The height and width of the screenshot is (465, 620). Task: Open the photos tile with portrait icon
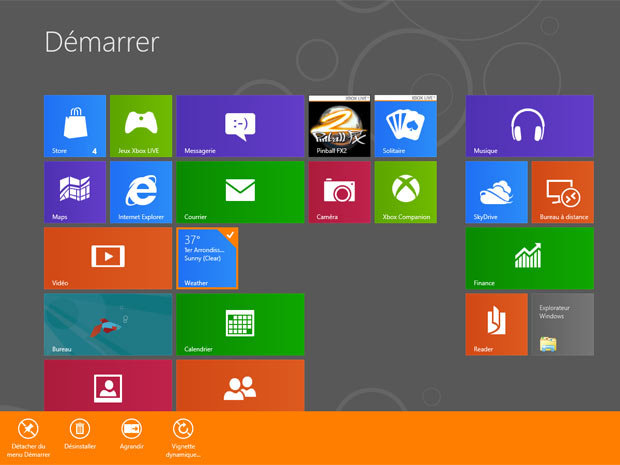click(x=108, y=385)
